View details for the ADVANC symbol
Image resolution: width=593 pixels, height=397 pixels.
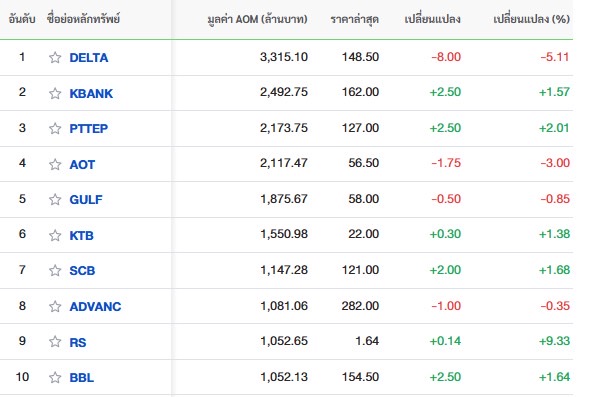[x=95, y=306]
